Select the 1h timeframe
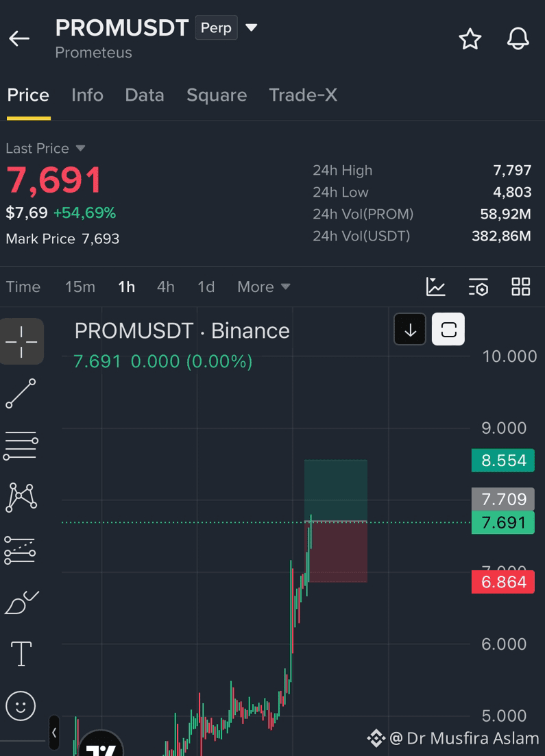The height and width of the screenshot is (756, 545). click(x=126, y=287)
